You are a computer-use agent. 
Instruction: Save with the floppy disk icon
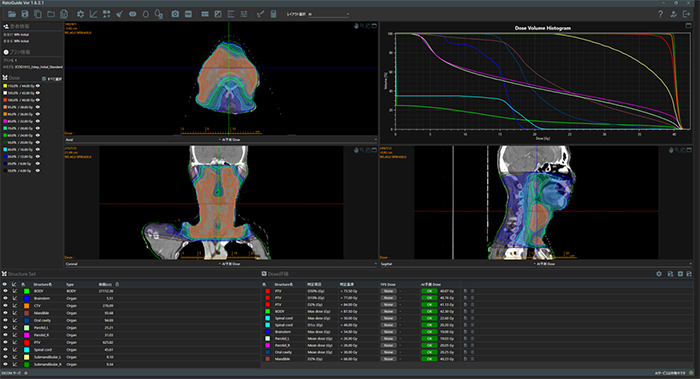pyautogui.click(x=25, y=14)
